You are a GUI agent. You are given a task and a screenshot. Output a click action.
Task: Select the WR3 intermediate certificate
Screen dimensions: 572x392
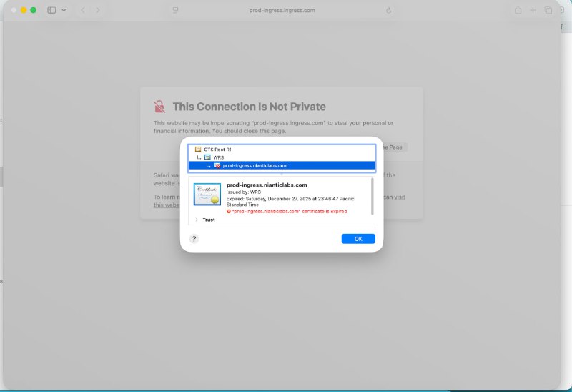pos(218,157)
